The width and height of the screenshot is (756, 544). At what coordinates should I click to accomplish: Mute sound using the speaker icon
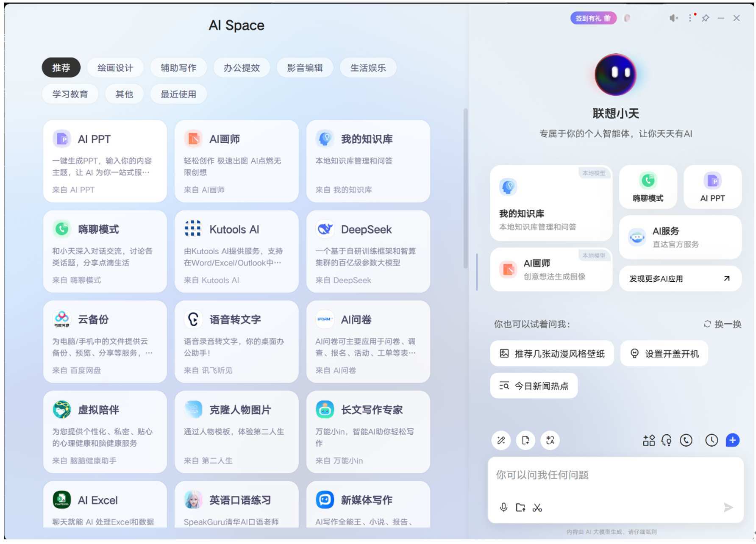click(673, 18)
